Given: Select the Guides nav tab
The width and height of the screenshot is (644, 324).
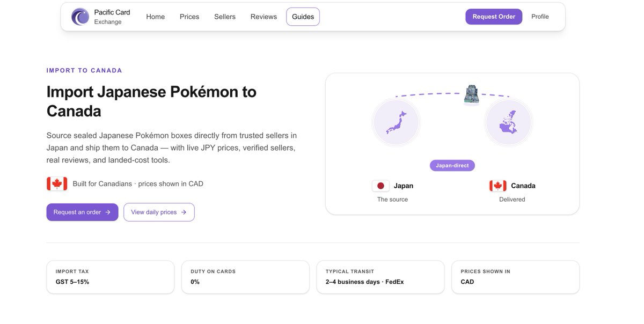Looking at the screenshot, I should (x=303, y=17).
